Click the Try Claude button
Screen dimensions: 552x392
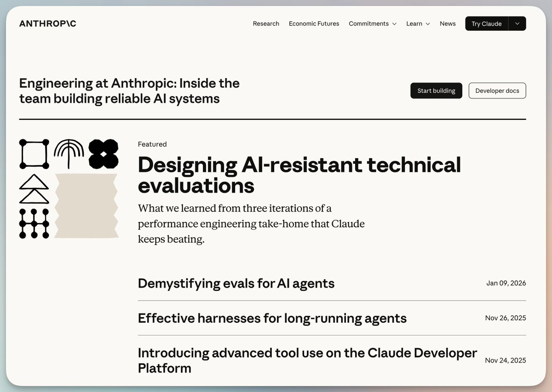coord(486,23)
